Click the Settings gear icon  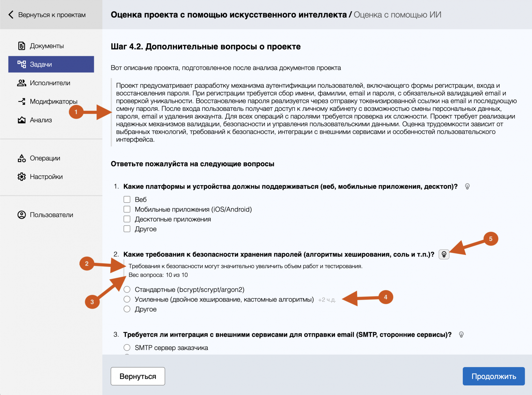[x=21, y=177]
